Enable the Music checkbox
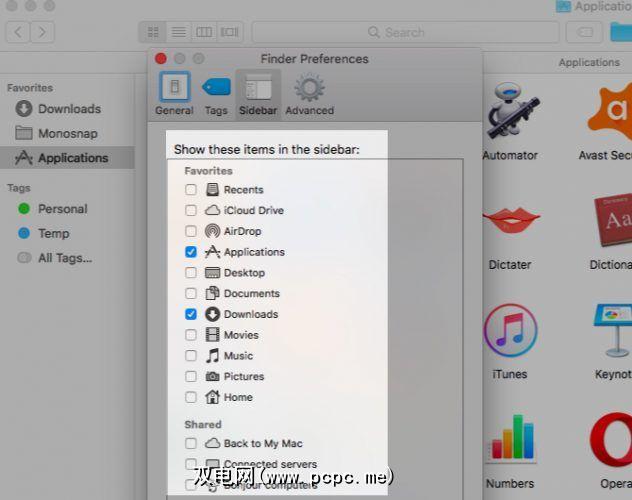This screenshot has height=500, width=632. point(191,356)
